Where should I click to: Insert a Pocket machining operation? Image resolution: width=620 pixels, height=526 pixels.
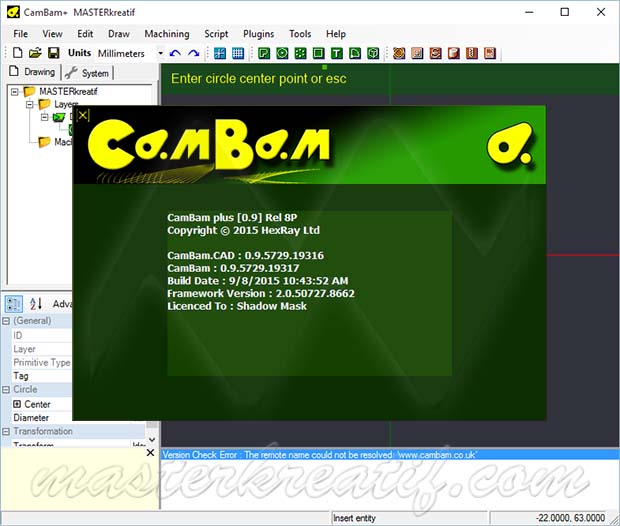tap(417, 53)
